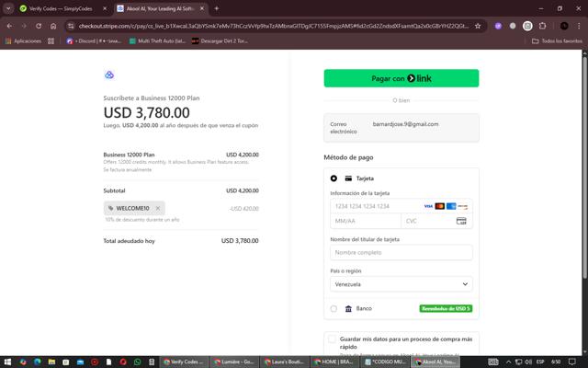Click the WELCOME10 coupon tag icon
This screenshot has height=368, width=588.
(110, 208)
